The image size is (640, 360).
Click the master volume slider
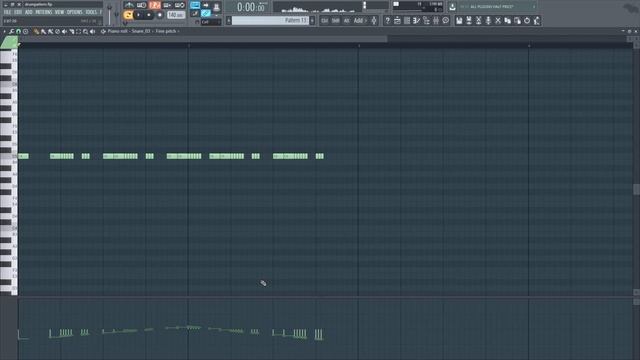point(109,14)
